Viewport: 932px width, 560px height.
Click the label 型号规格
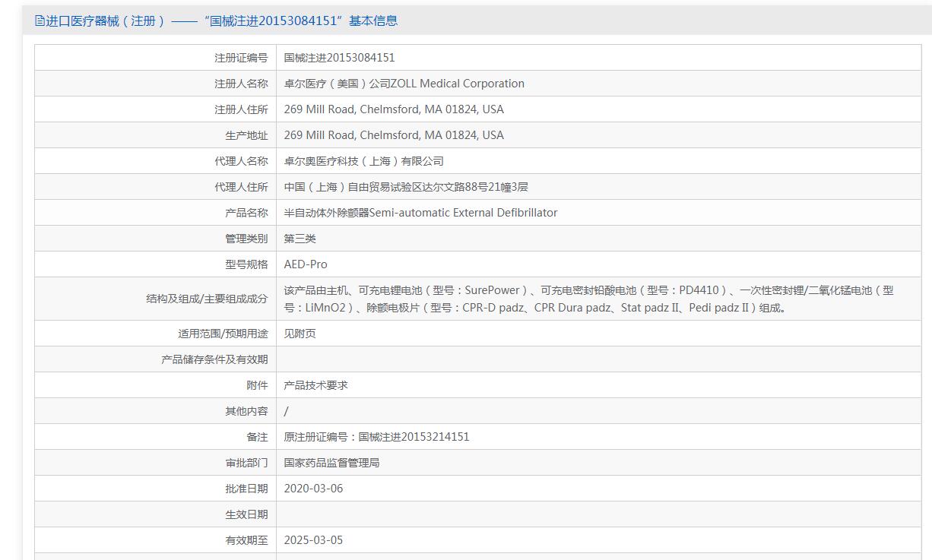pos(246,264)
